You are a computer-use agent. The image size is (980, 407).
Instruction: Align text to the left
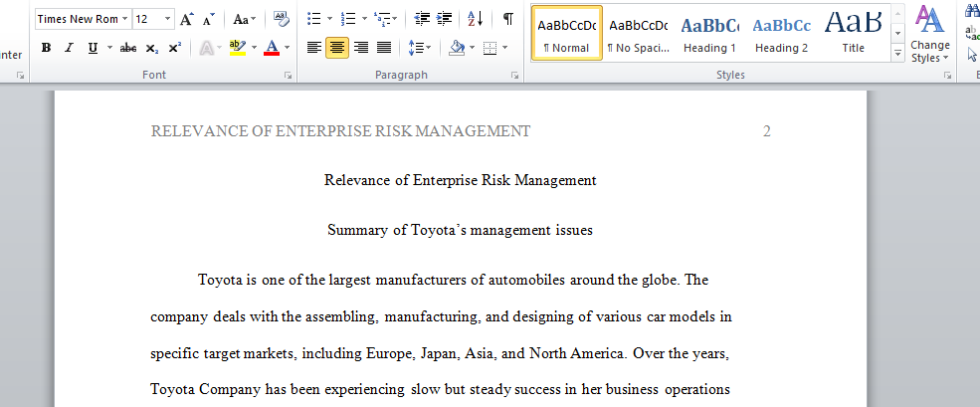[314, 48]
